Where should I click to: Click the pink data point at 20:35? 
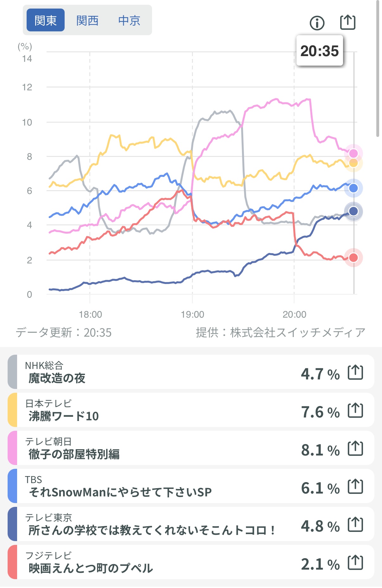[x=353, y=153]
